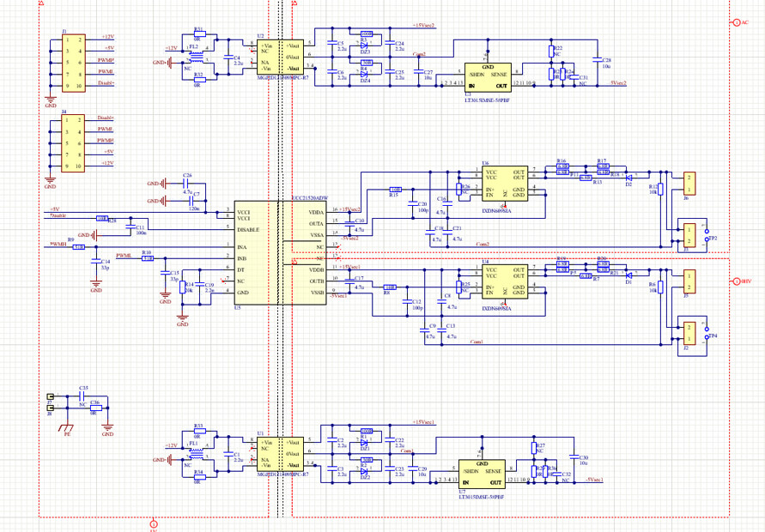The width and height of the screenshot is (765, 532).
Task: Select capacitor C15 33p symbol
Action: tap(165, 273)
